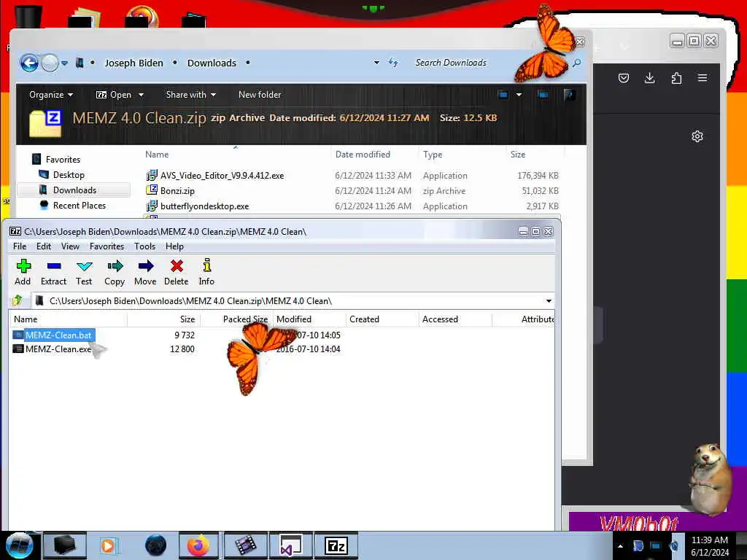747x560 pixels.
Task: Show hidden system tray icons
Action: click(x=620, y=545)
